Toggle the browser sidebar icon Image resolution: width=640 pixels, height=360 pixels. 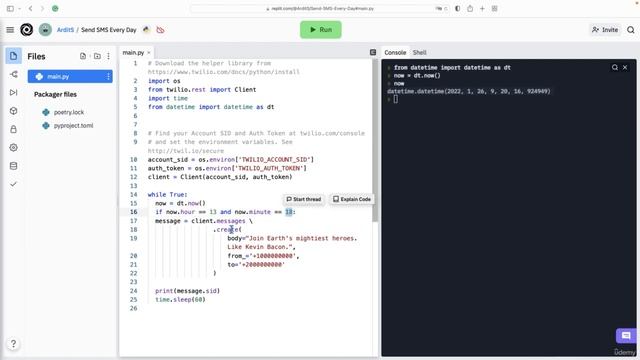pyautogui.click(x=10, y=9)
